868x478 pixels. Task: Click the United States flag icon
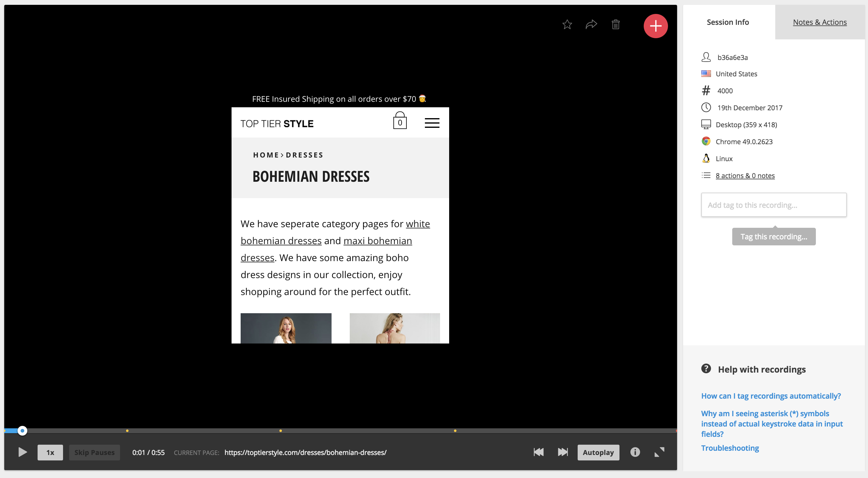pos(706,73)
